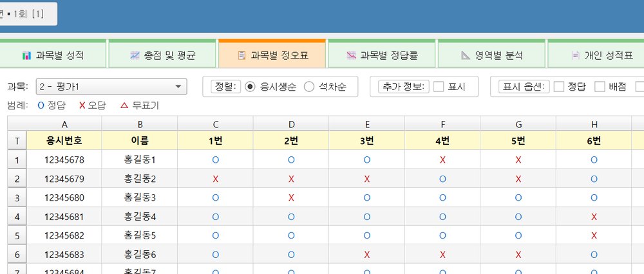Screen dimensions: 644x274
Task: Click the chart icon on 과목별 정답률 tab
Action: click(351, 55)
